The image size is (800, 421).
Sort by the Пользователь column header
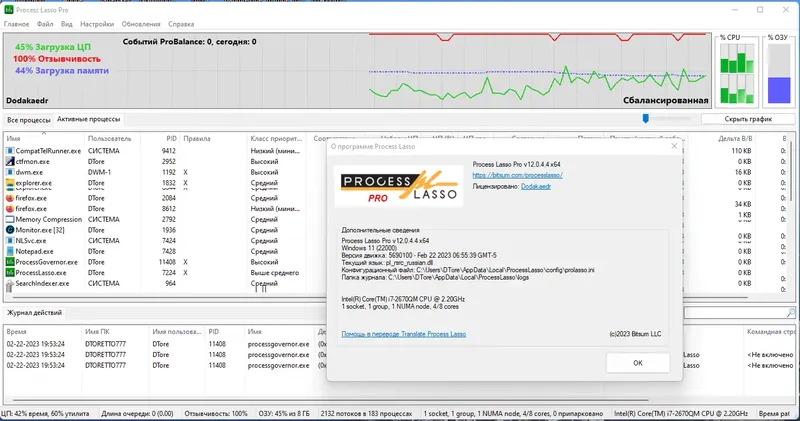click(x=112, y=138)
